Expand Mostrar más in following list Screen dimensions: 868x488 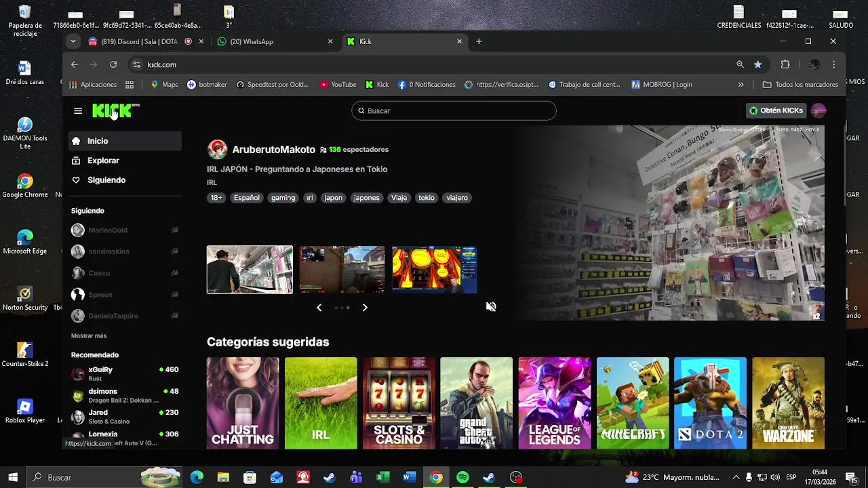coord(89,336)
